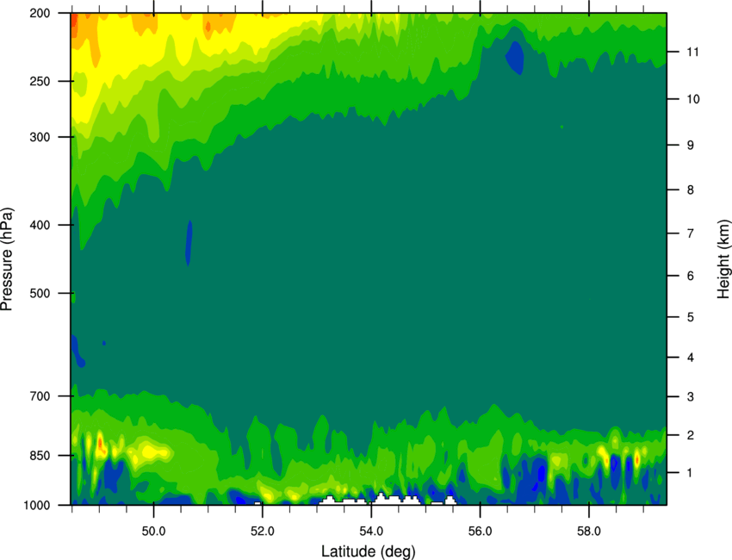
Task: Click the 5 km height tick label
Action: [x=691, y=318]
